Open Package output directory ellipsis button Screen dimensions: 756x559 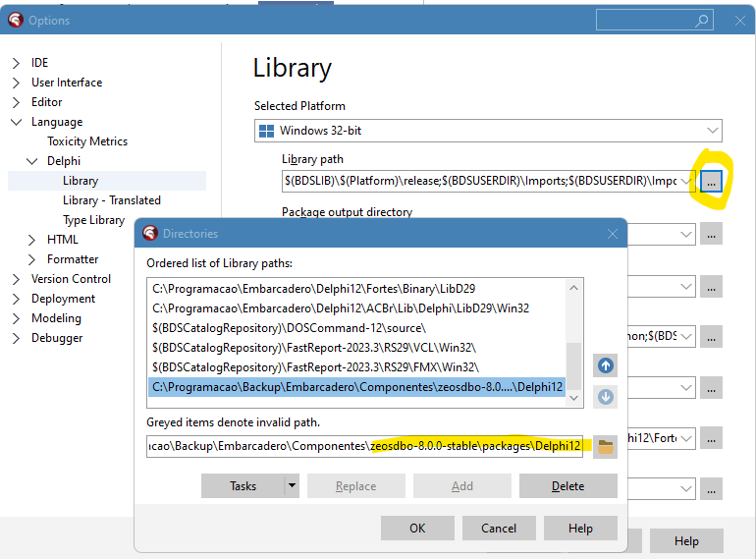(x=711, y=234)
